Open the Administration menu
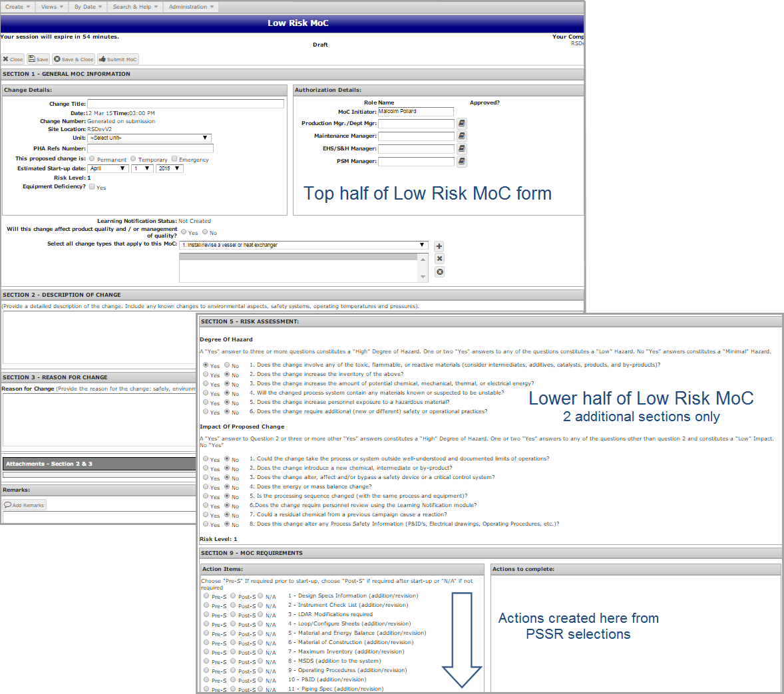Image resolution: width=784 pixels, height=694 pixels. point(191,7)
